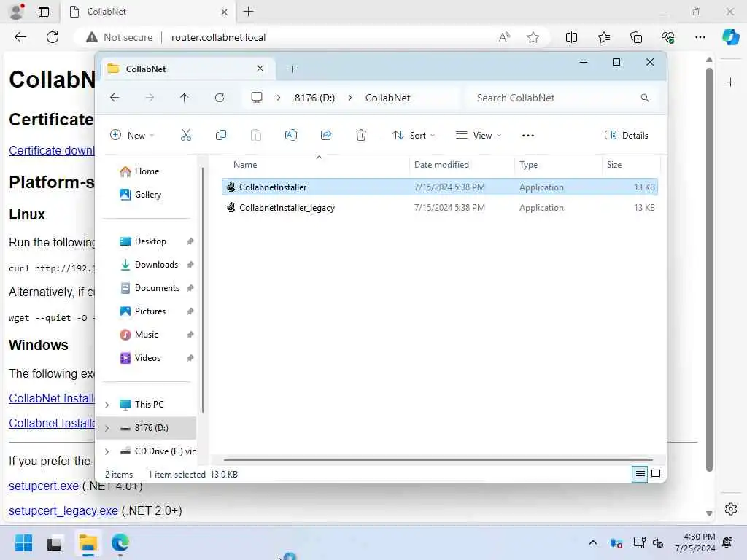Open Edge split screen icon
Viewport: 747px width, 560px height.
coord(571,37)
